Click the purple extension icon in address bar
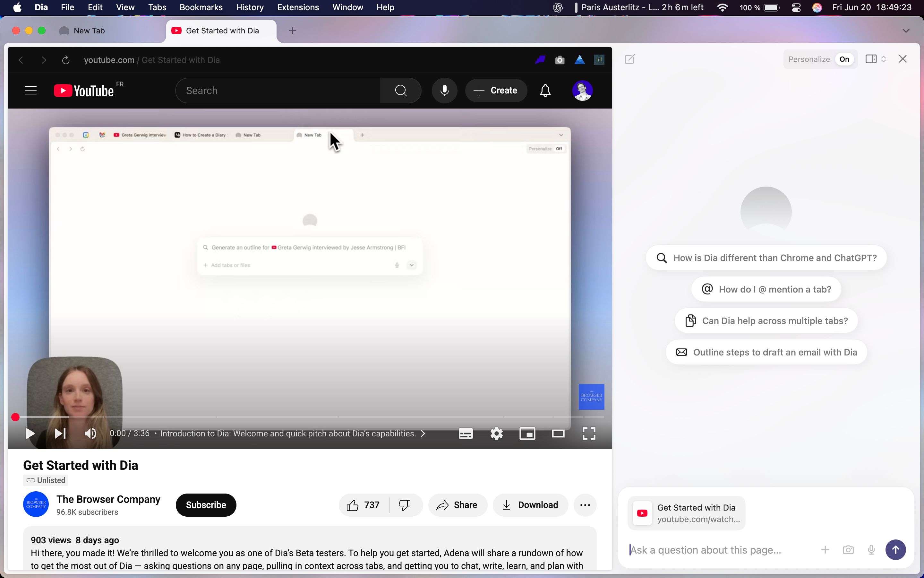Screen dimensions: 924x578 point(540,60)
